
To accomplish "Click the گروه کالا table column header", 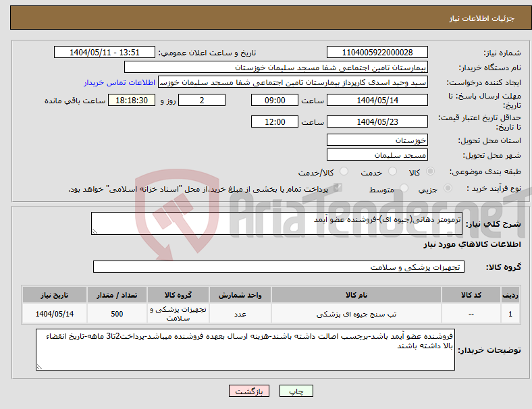I will click(x=178, y=295).
